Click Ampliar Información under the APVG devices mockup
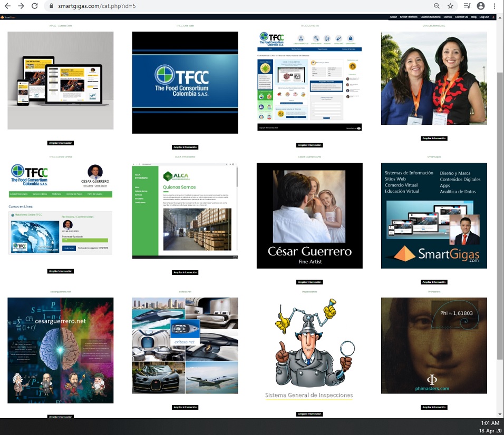This screenshot has width=504, height=435. click(x=61, y=143)
